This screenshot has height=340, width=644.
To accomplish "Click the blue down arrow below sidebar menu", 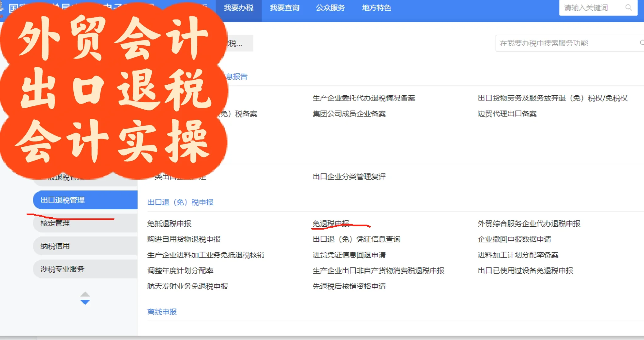I will click(x=85, y=301).
